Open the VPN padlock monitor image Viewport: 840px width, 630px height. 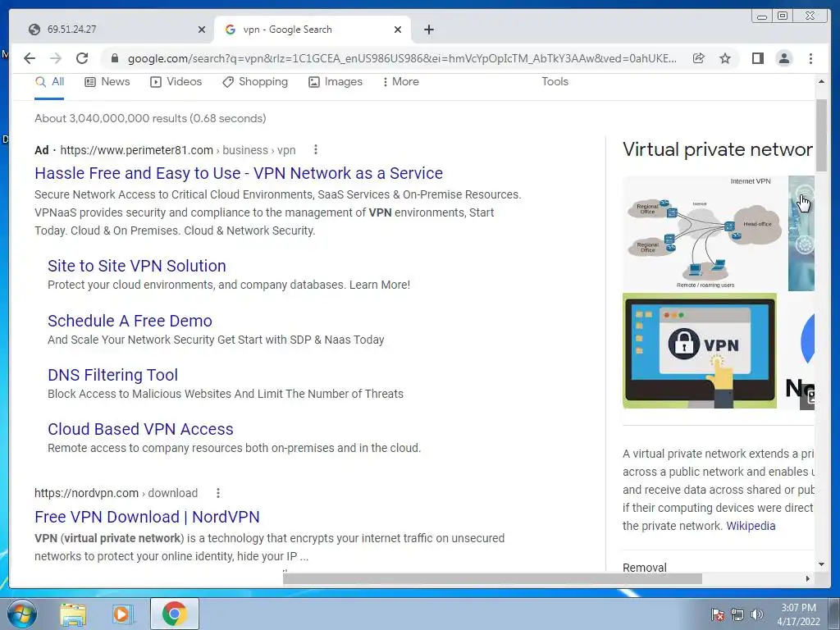(700, 351)
